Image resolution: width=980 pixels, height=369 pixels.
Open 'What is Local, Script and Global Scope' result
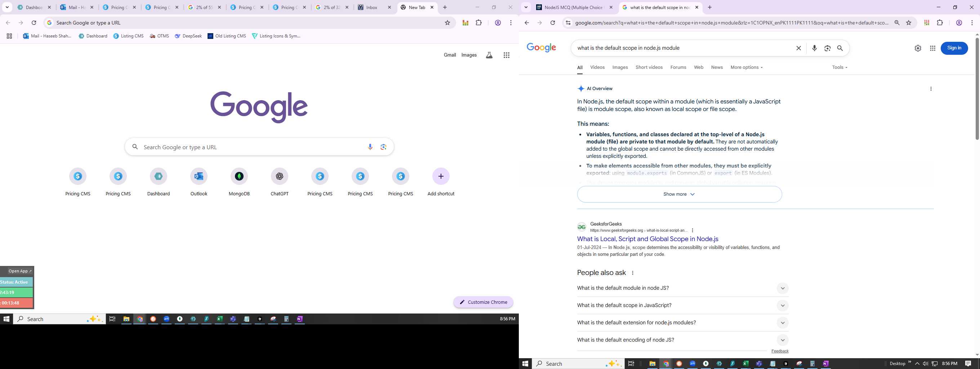(647, 239)
